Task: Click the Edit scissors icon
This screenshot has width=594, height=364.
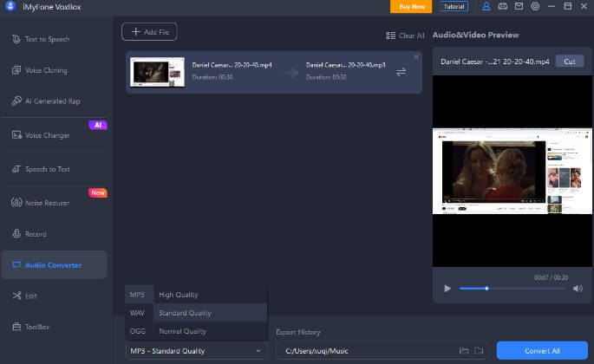Action: [16, 296]
